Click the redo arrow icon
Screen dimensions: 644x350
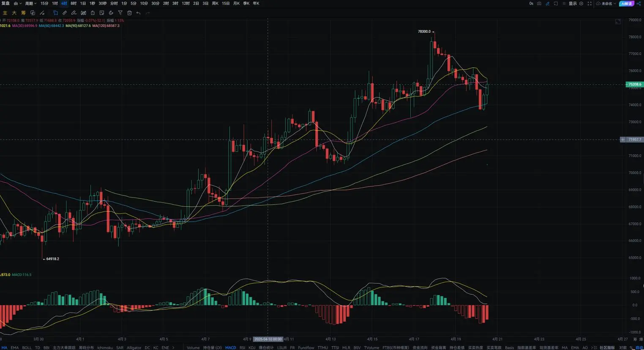(x=147, y=13)
